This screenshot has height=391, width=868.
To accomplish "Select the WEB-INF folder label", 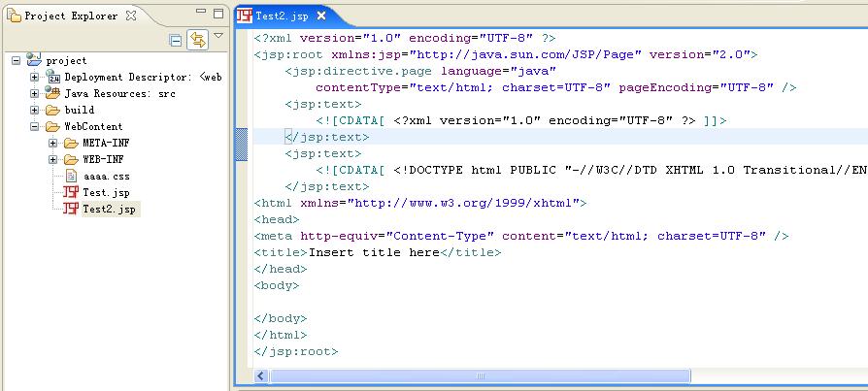I will [103, 160].
